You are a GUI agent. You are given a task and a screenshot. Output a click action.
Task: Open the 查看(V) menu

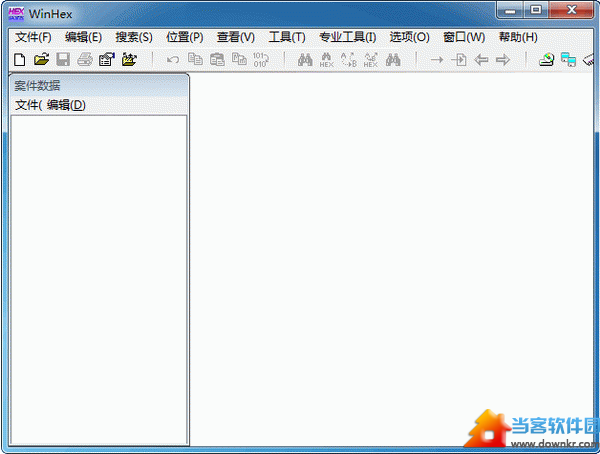coord(236,37)
